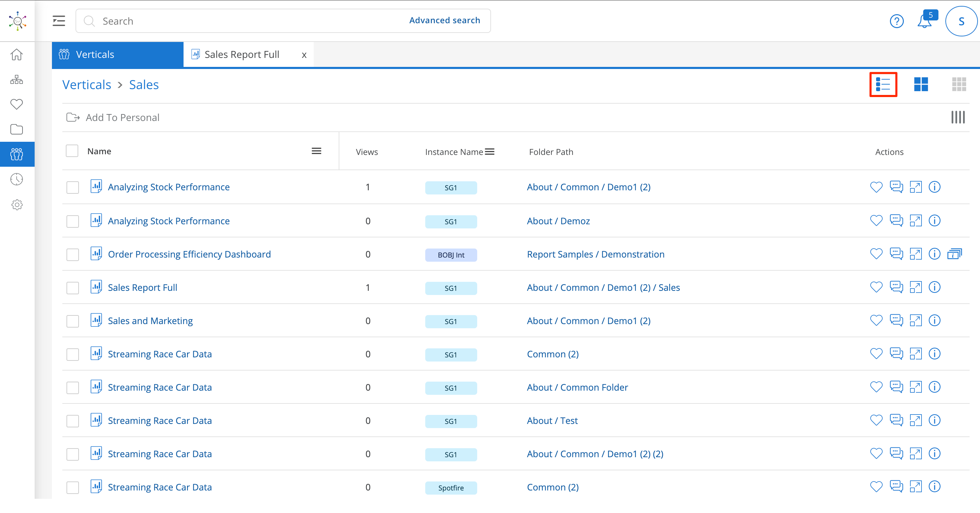Open folder path About / Common / Demo1 (2) (2)
This screenshot has height=513, width=980.
pyautogui.click(x=595, y=454)
